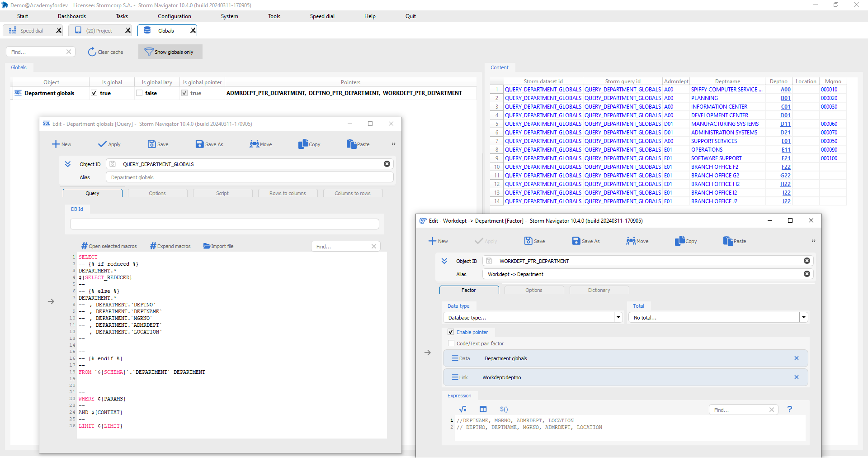
Task: Click Paste in Department globals query editor
Action: click(x=358, y=144)
